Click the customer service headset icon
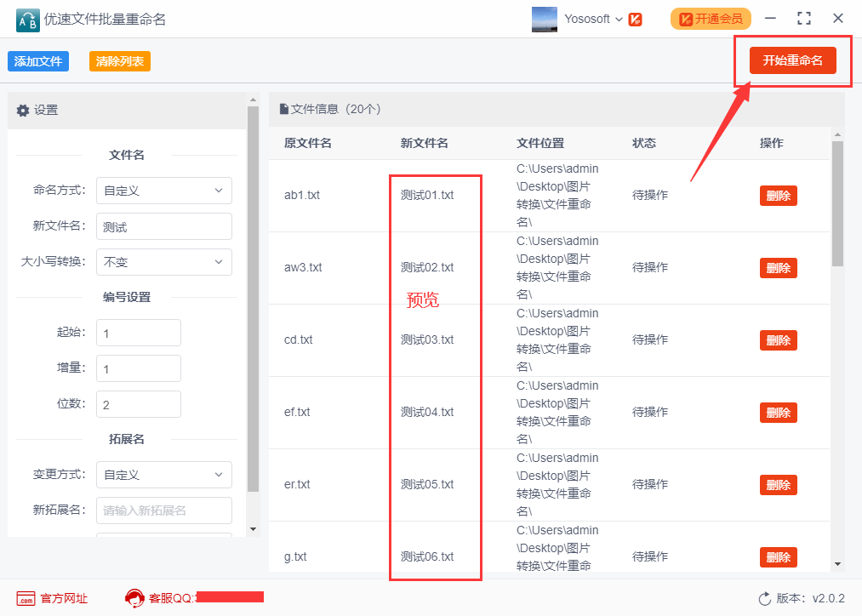862x616 pixels. pos(134,598)
